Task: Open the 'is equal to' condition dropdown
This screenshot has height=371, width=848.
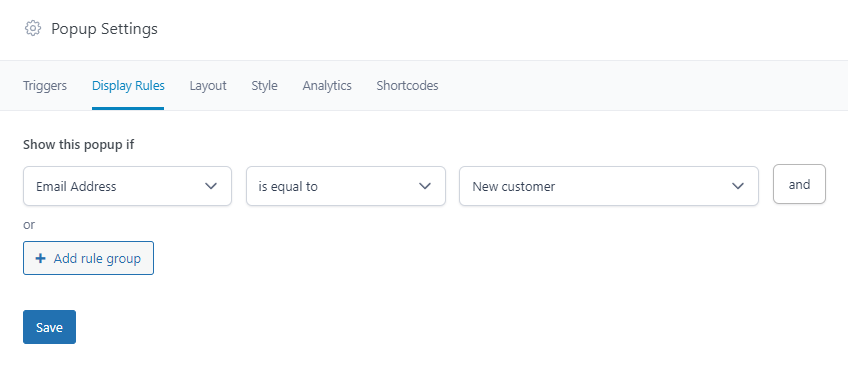Action: pos(346,186)
